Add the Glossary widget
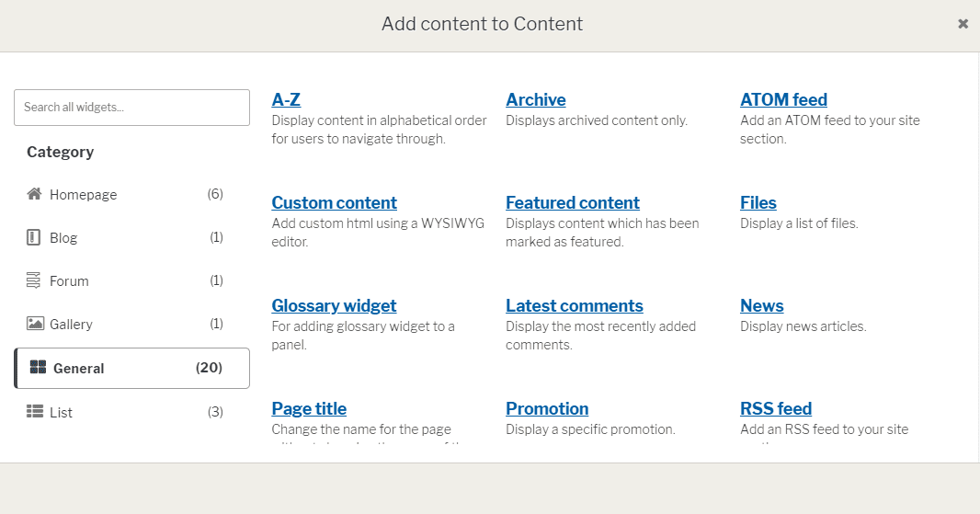 [x=334, y=306]
